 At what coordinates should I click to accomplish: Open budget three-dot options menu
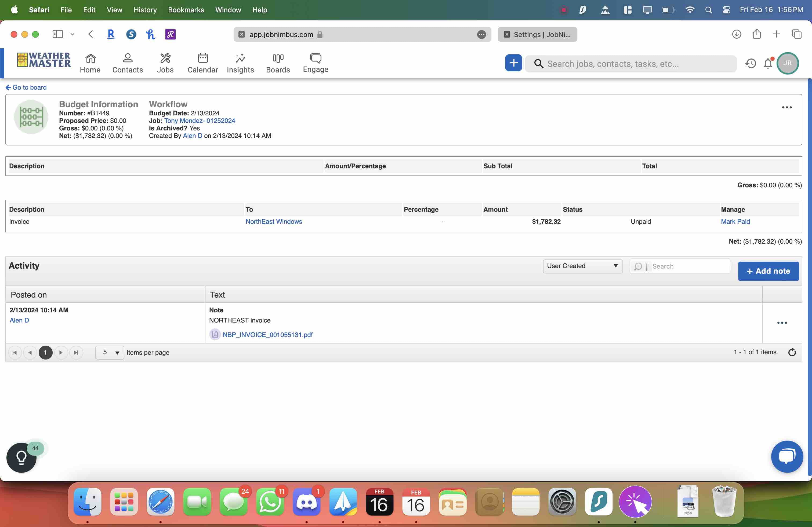[x=786, y=107]
